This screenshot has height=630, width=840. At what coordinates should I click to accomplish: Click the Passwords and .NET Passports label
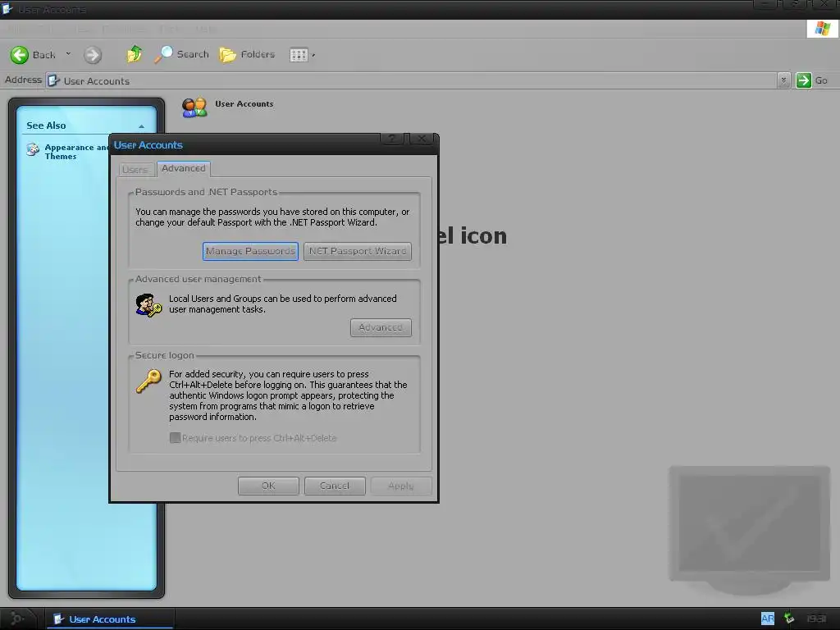point(206,192)
